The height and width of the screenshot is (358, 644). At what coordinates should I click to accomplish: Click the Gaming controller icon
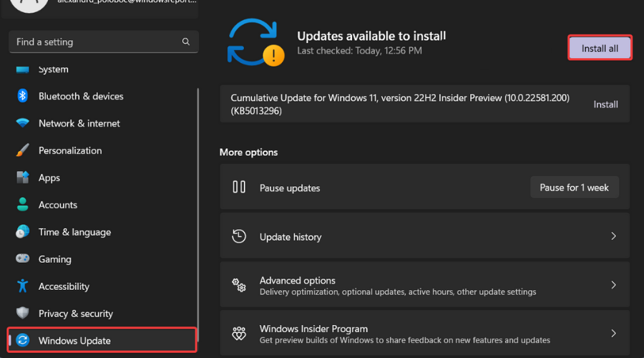23,258
